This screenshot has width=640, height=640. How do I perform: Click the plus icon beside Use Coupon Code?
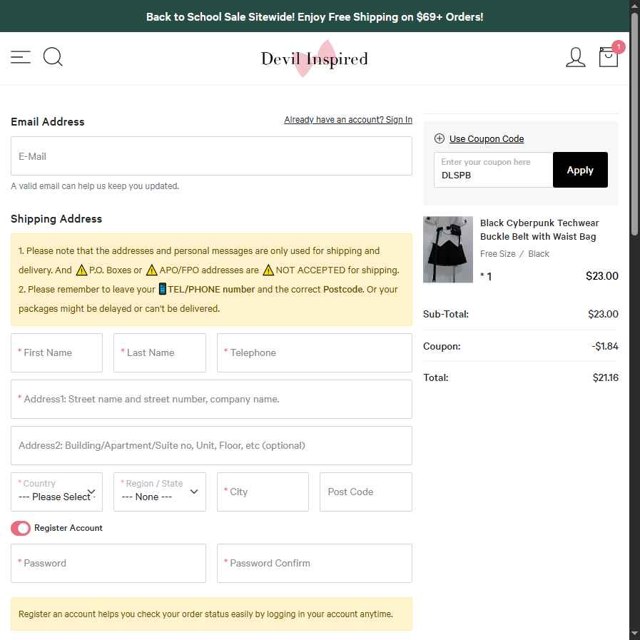(439, 138)
